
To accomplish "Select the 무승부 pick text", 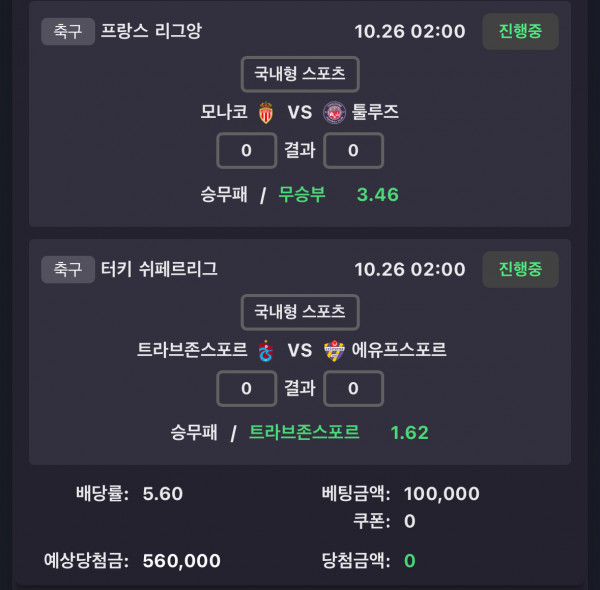I will tap(302, 194).
